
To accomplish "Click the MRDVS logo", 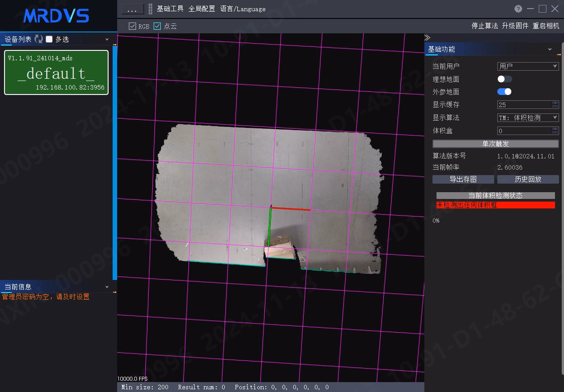I will click(x=56, y=16).
